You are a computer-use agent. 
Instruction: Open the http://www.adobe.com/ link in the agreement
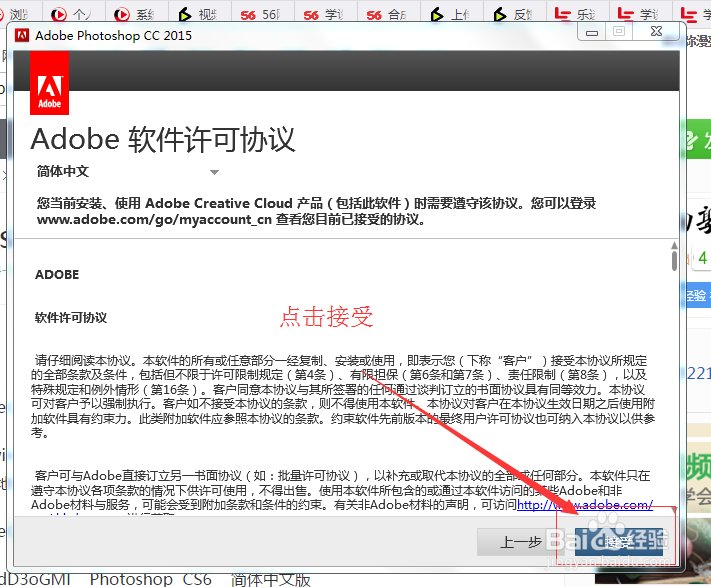[584, 505]
